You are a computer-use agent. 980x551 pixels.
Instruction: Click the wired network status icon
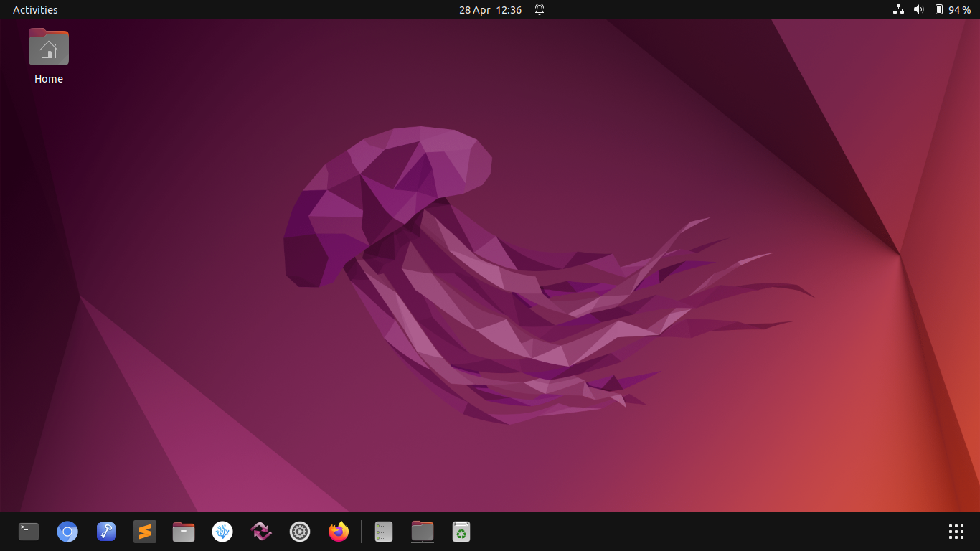pyautogui.click(x=898, y=10)
